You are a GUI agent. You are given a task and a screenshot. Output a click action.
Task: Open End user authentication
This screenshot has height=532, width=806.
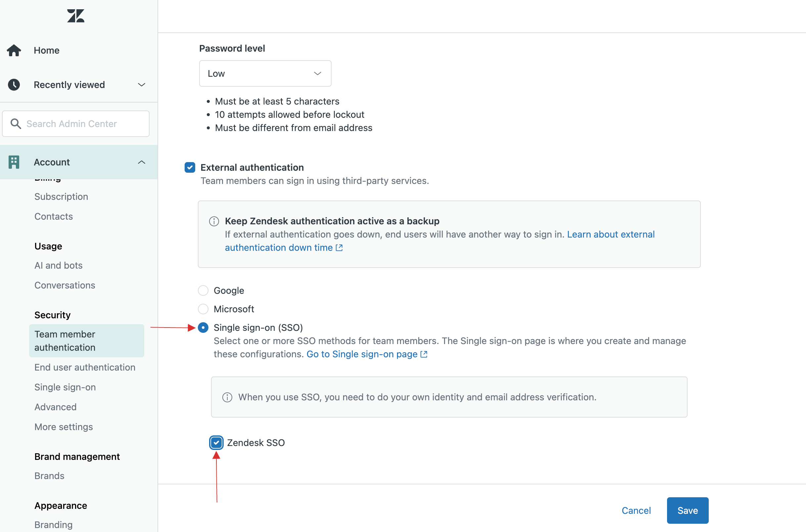(85, 368)
